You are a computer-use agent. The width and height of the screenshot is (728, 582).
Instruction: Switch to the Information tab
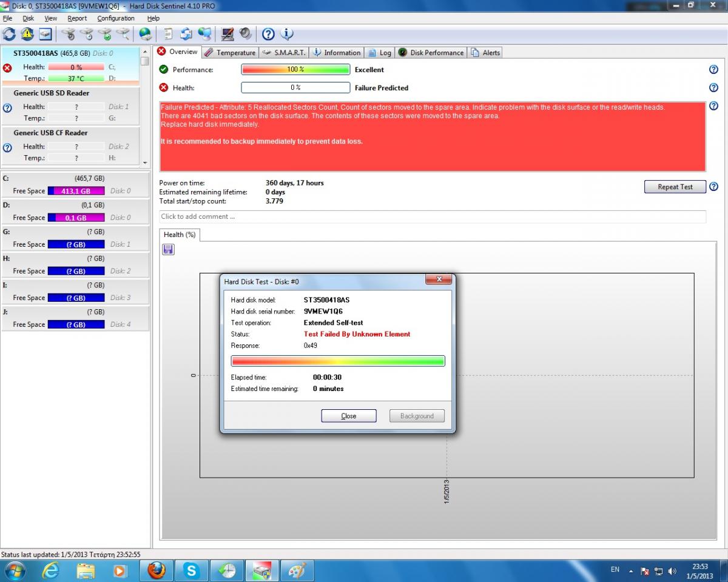(x=337, y=53)
